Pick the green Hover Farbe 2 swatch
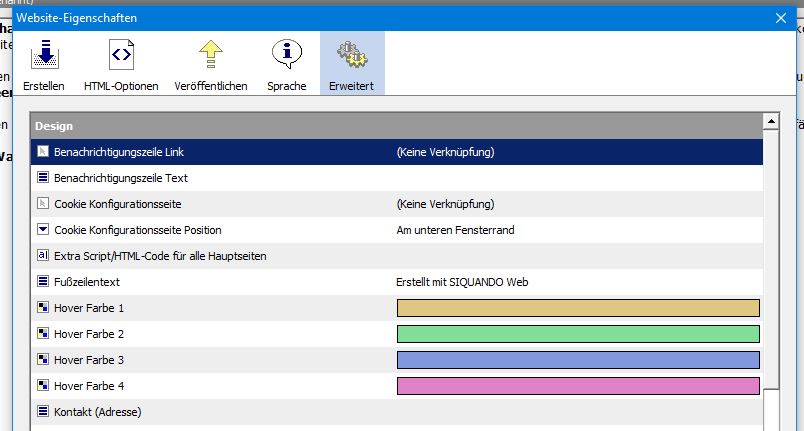Screen dimensions: 804x431 click(x=578, y=334)
